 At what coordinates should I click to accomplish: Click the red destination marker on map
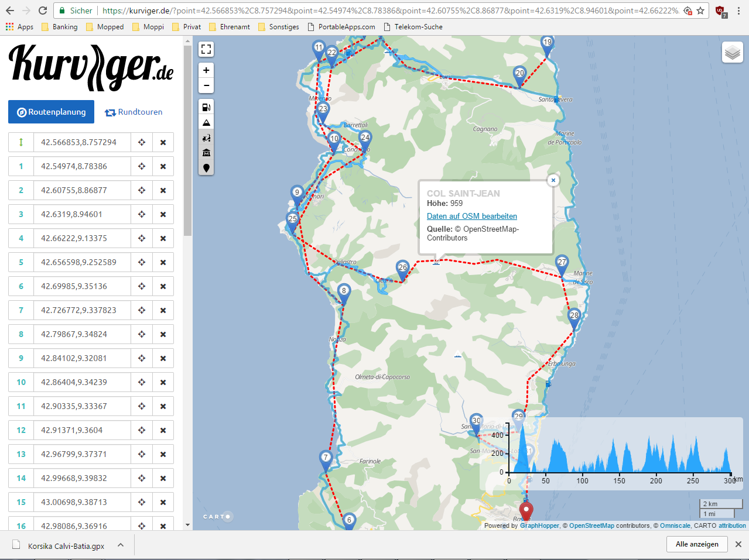(x=526, y=510)
